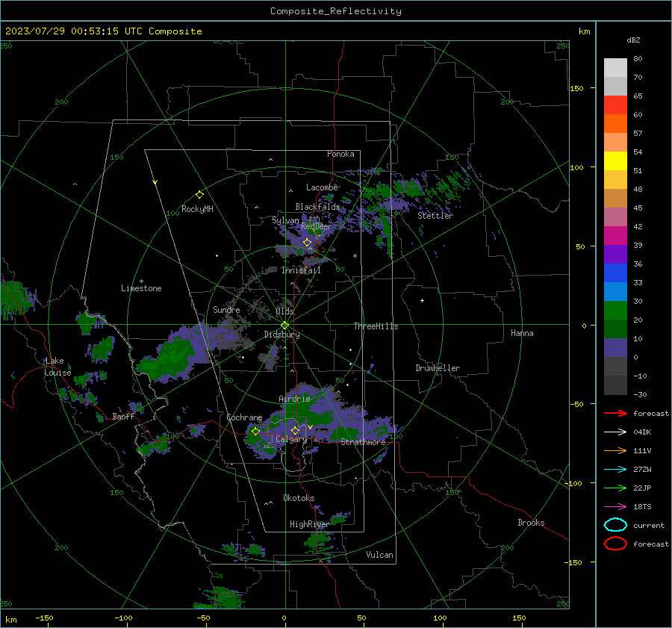Click the Lake Louise label on map
The width and height of the screenshot is (672, 628).
pyautogui.click(x=57, y=367)
